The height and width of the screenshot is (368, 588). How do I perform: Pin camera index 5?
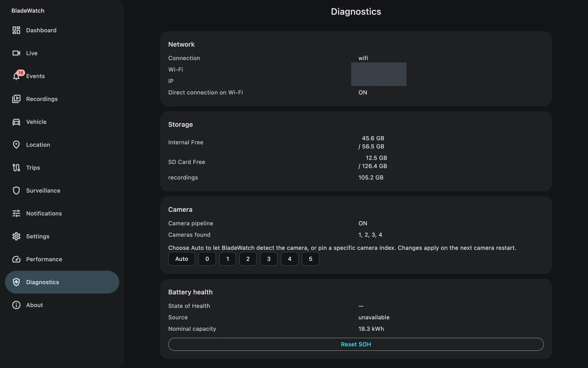[x=311, y=259]
